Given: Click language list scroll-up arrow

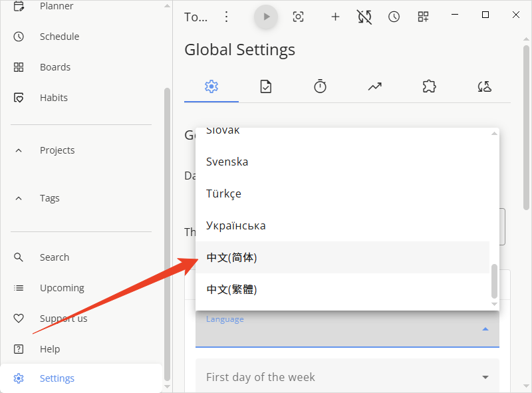Looking at the screenshot, I should point(494,134).
